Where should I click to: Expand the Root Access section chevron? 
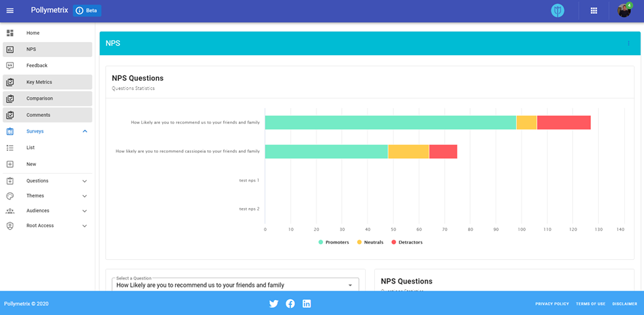coord(85,226)
